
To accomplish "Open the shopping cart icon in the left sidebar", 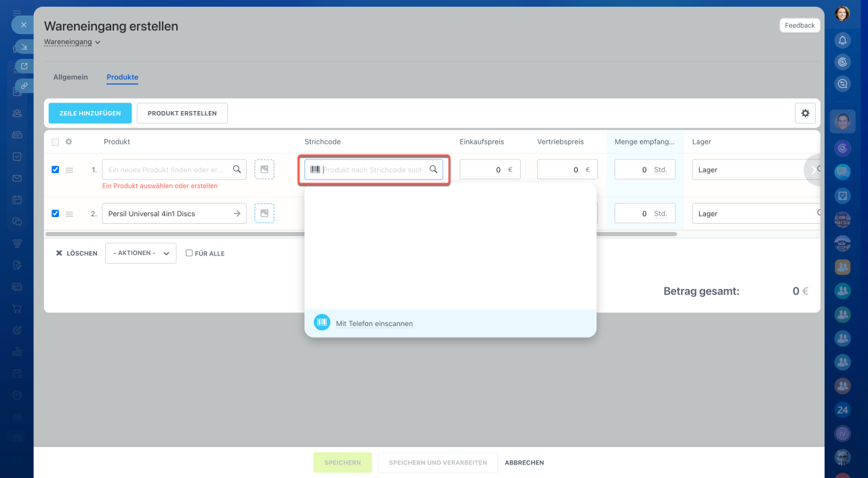I will pos(17,308).
